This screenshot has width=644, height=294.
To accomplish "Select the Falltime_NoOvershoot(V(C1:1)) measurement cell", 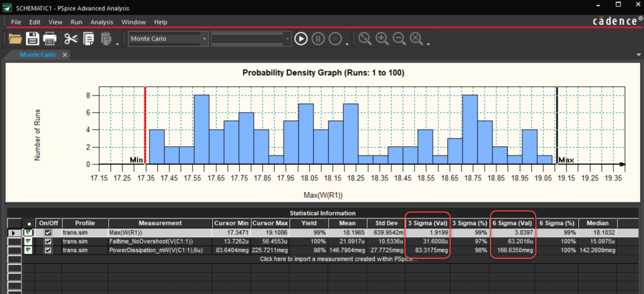I will click(160, 241).
